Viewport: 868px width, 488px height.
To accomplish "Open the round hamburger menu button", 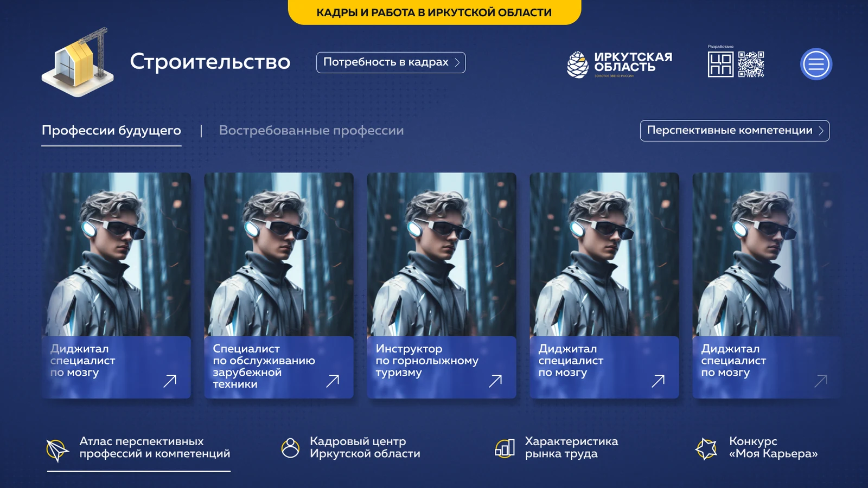I will 816,64.
